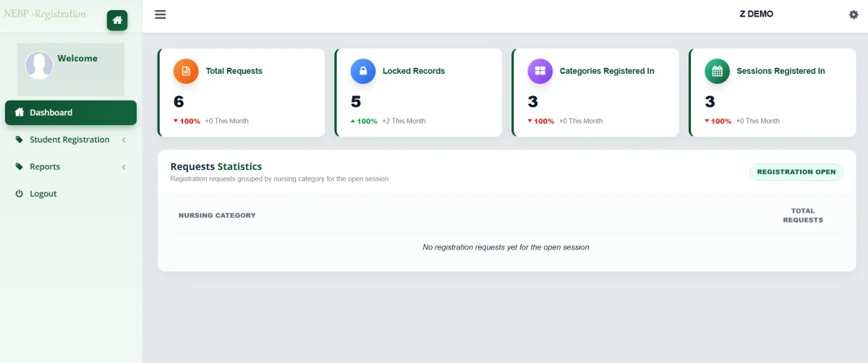
Task: Click the Requests Statistics heading
Action: pyautogui.click(x=216, y=166)
